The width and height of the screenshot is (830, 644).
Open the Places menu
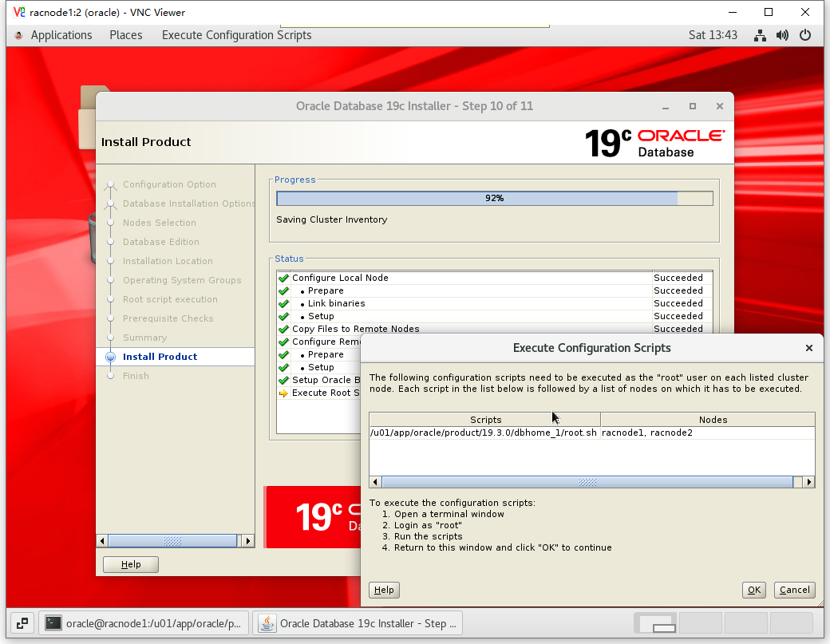(126, 35)
